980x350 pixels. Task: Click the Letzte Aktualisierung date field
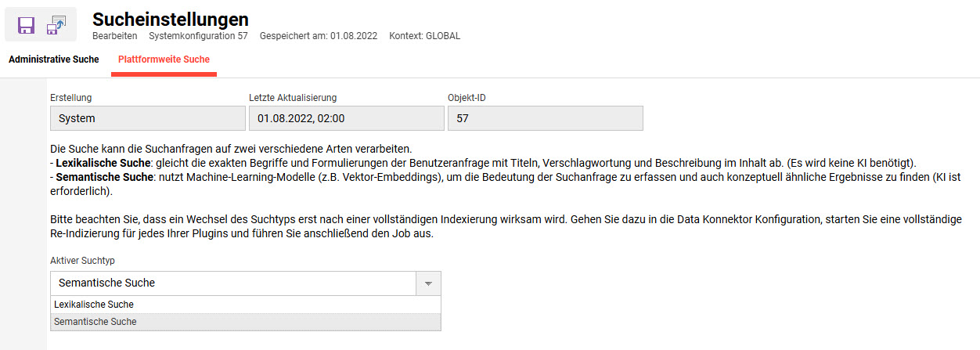coord(346,118)
